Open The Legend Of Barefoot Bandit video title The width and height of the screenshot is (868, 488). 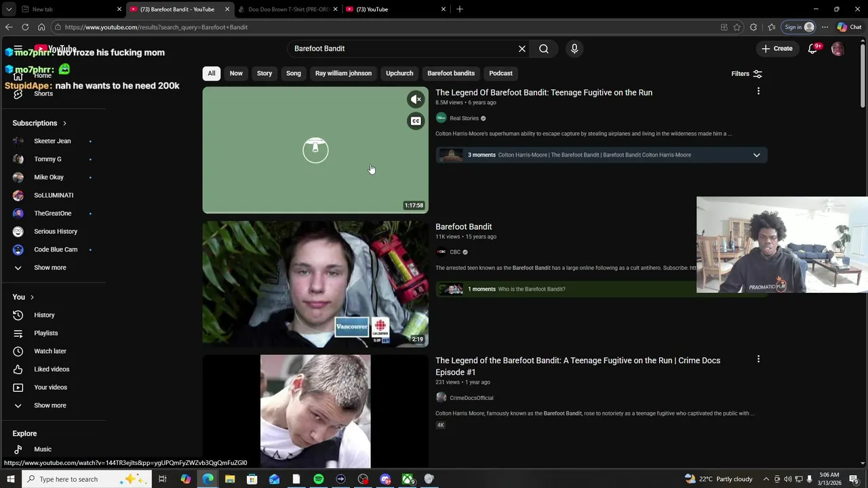(x=544, y=92)
